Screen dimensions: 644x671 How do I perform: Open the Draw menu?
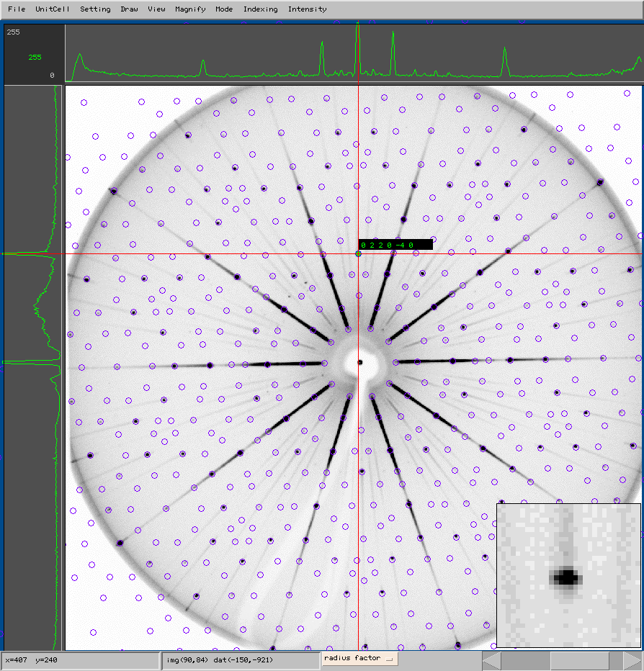(129, 9)
